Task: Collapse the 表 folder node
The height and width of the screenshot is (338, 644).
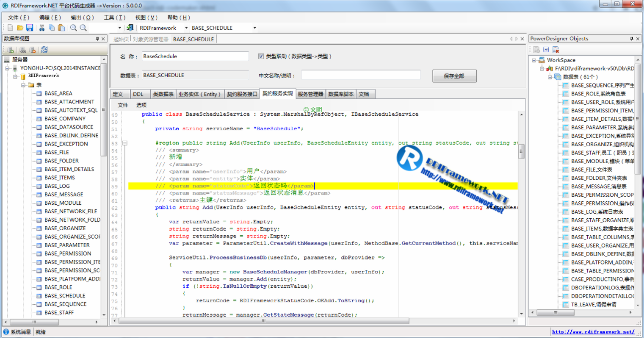Action: click(x=23, y=85)
